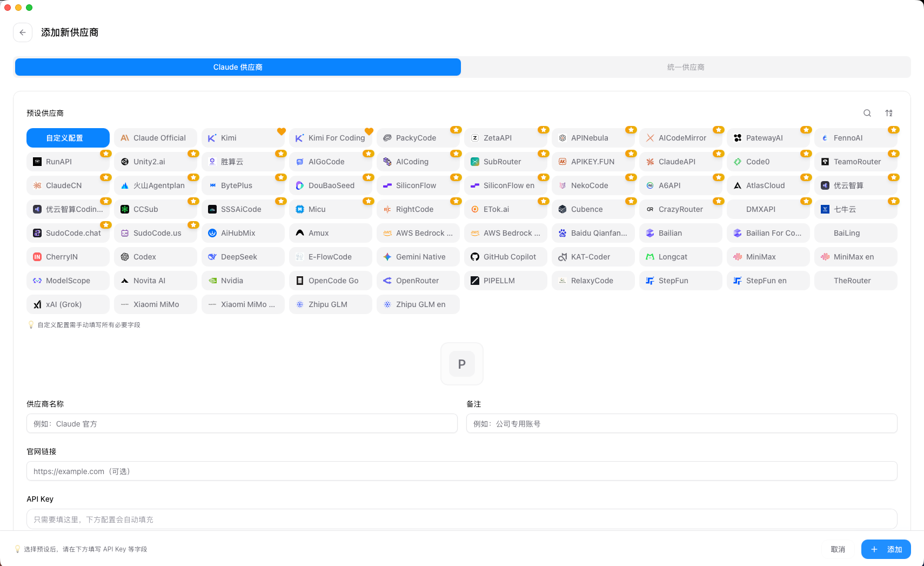Choose the SiliconFlow preset
Image resolution: width=924 pixels, height=566 pixels.
tap(418, 185)
